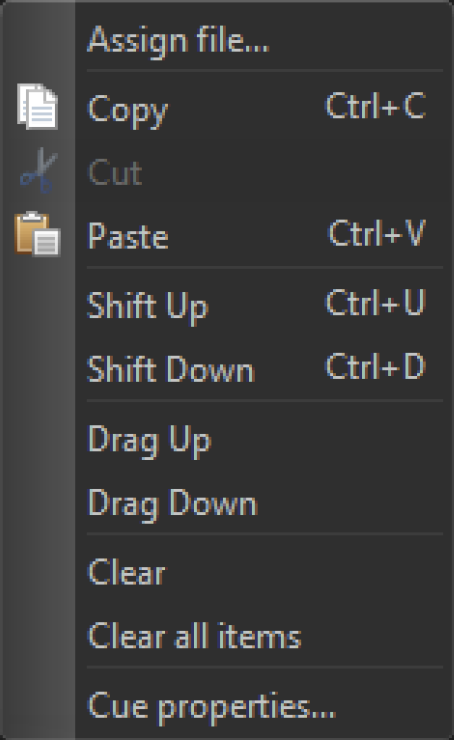Click the greyed-out scissors Cut icon
454x740 pixels.
click(39, 170)
